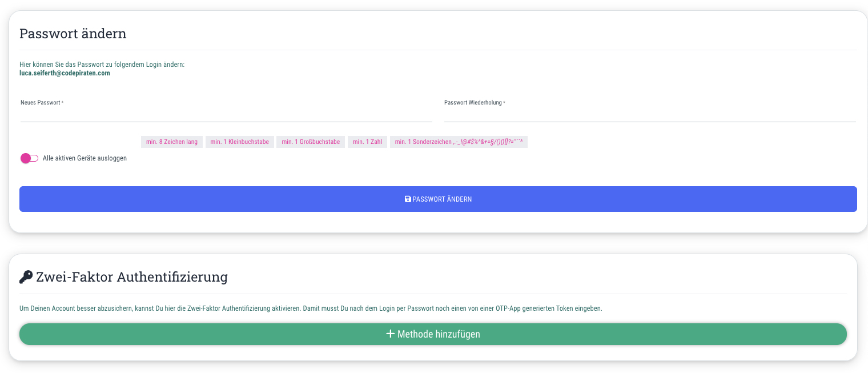Screen dimensions: 868x373
Task: Click the email luca.seiferth@codepiraten.com
Action: point(65,73)
